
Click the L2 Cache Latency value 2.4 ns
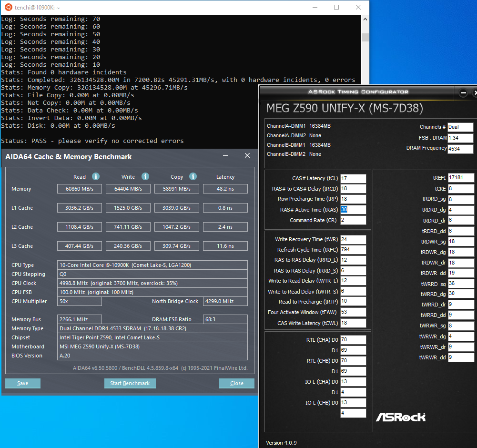click(x=225, y=227)
